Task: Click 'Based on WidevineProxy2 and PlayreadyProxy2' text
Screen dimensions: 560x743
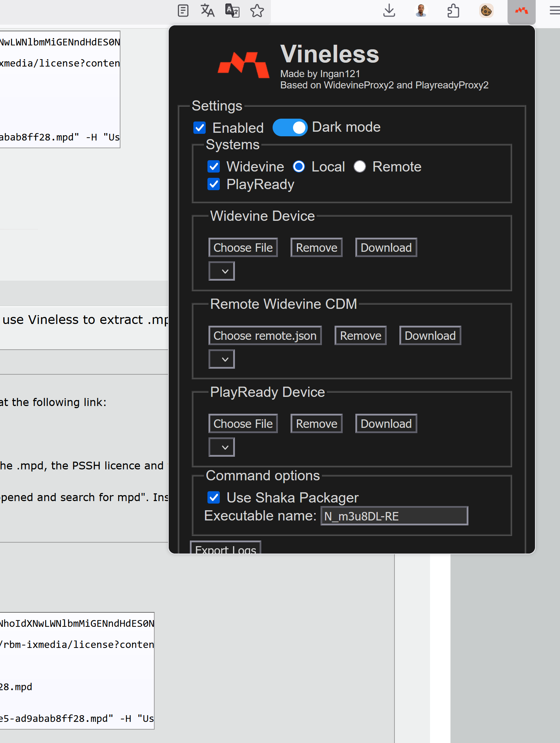Action: [384, 85]
